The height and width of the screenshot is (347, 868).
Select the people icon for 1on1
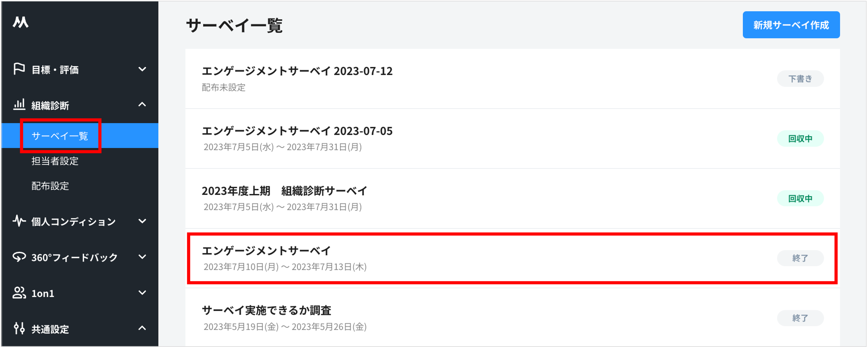click(x=19, y=293)
